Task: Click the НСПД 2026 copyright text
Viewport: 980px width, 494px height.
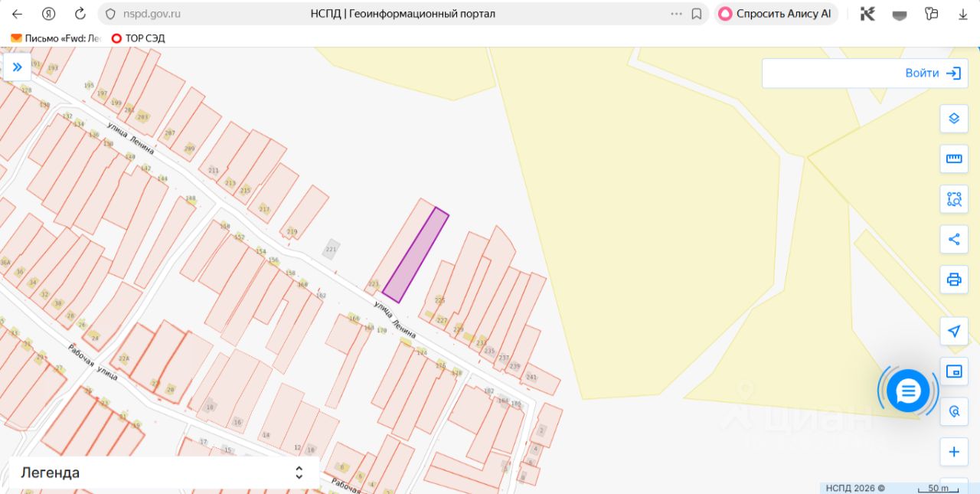Action: (x=855, y=488)
